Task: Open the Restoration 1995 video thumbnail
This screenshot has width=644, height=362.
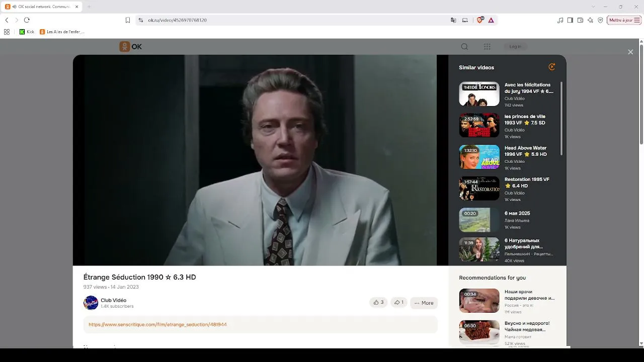Action: tap(479, 189)
